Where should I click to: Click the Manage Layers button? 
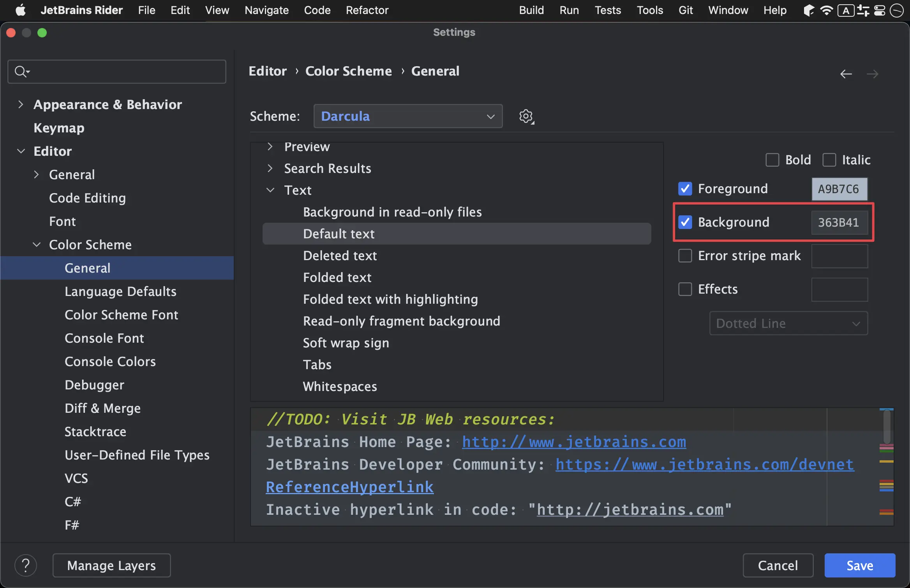pos(111,565)
